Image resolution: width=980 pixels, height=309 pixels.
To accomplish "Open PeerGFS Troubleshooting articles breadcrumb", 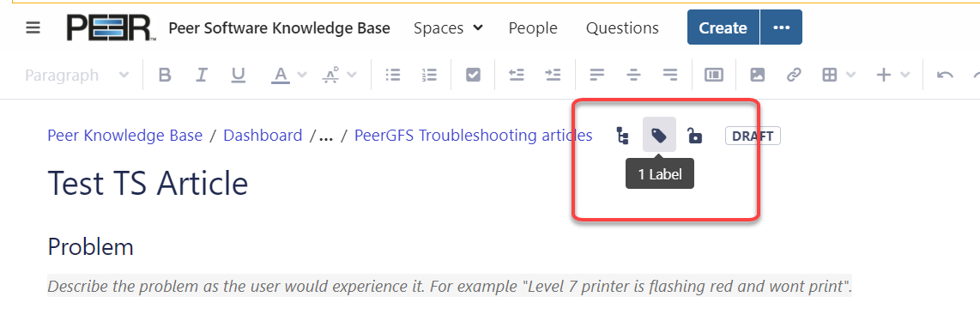I will (x=473, y=135).
